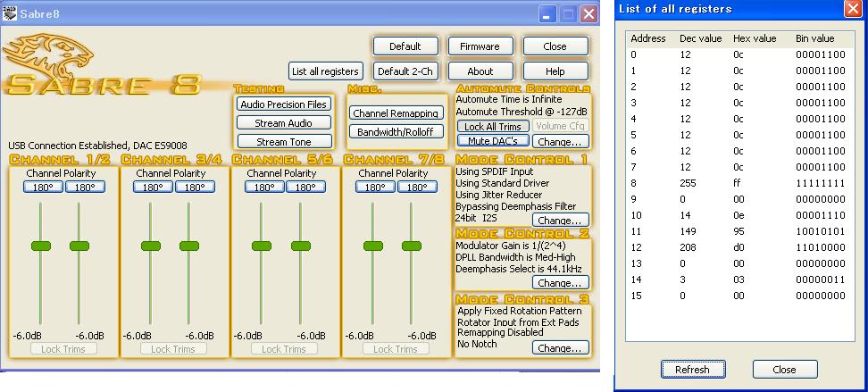Click the Sabre8 title bar app icon
This screenshot has height=392, width=868.
(10, 14)
